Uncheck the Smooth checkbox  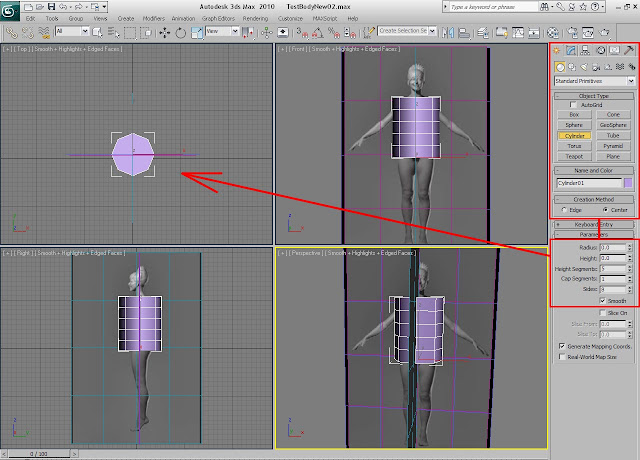coord(603,301)
